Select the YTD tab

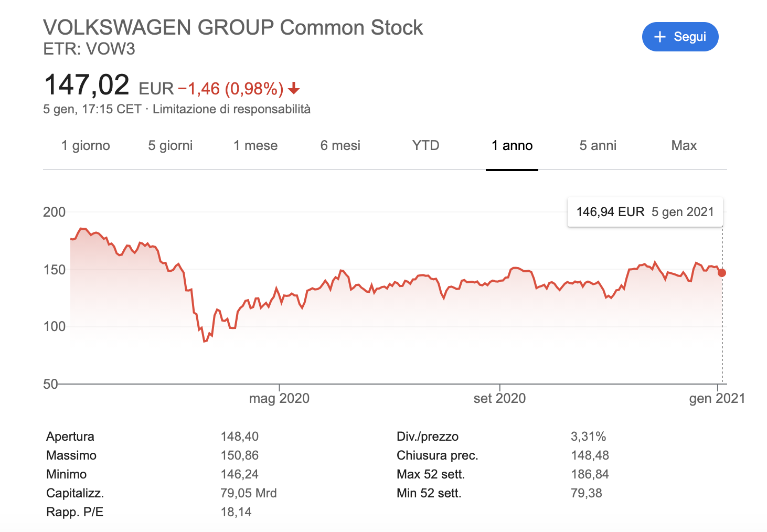pos(425,145)
